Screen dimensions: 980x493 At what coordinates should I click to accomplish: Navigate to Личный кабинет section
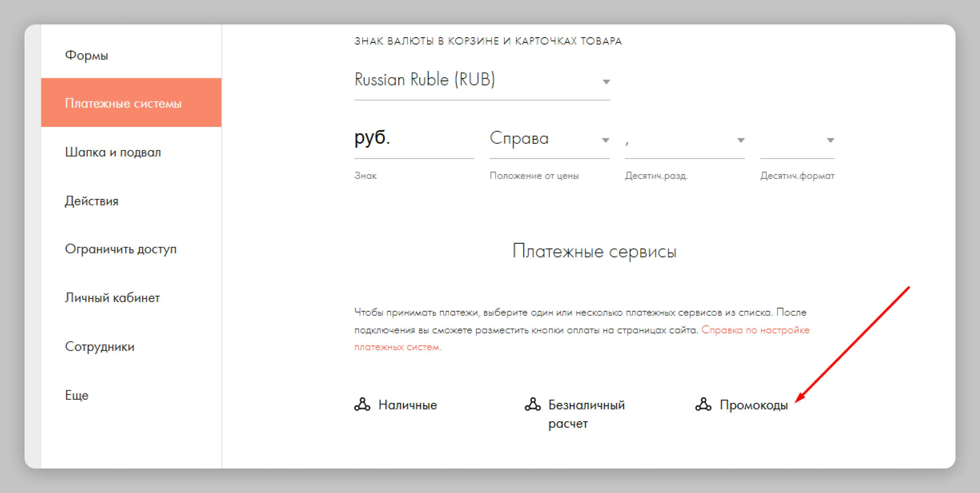click(x=112, y=298)
